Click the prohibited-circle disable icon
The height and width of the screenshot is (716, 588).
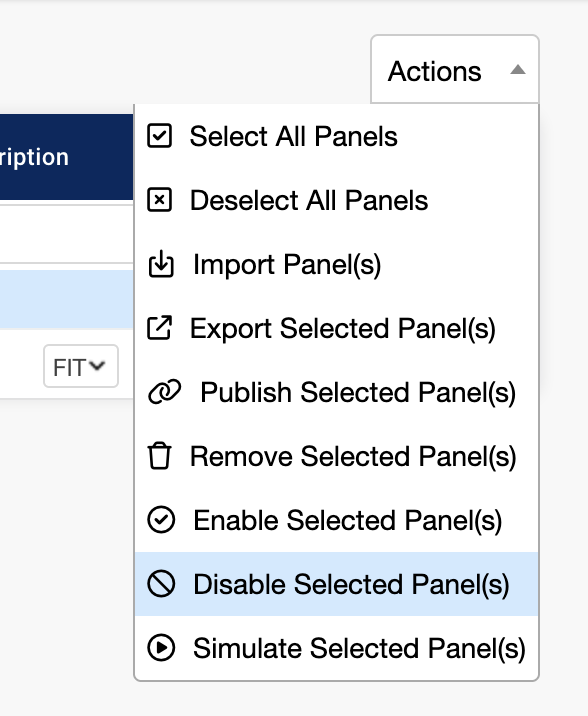pos(161,584)
